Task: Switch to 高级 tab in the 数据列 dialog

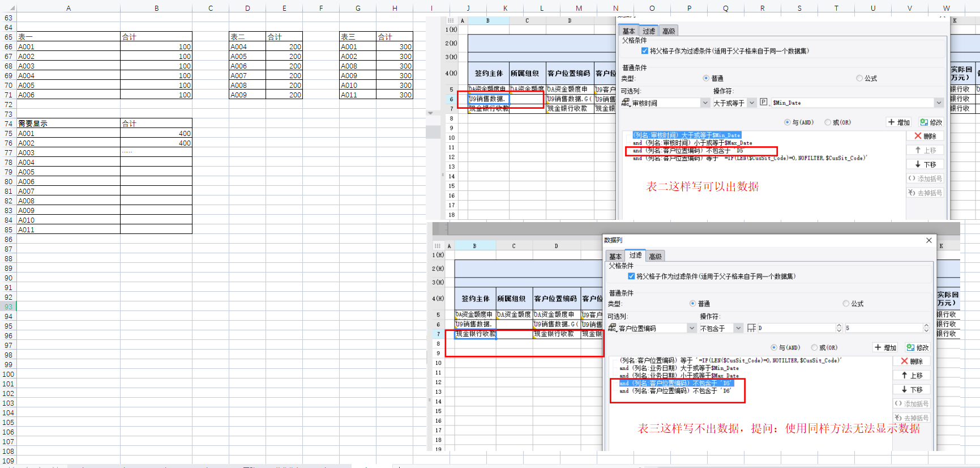Action: click(655, 257)
